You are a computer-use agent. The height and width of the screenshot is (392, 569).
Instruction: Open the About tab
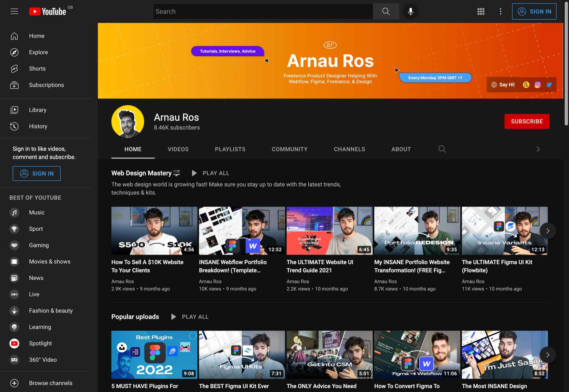coord(401,149)
